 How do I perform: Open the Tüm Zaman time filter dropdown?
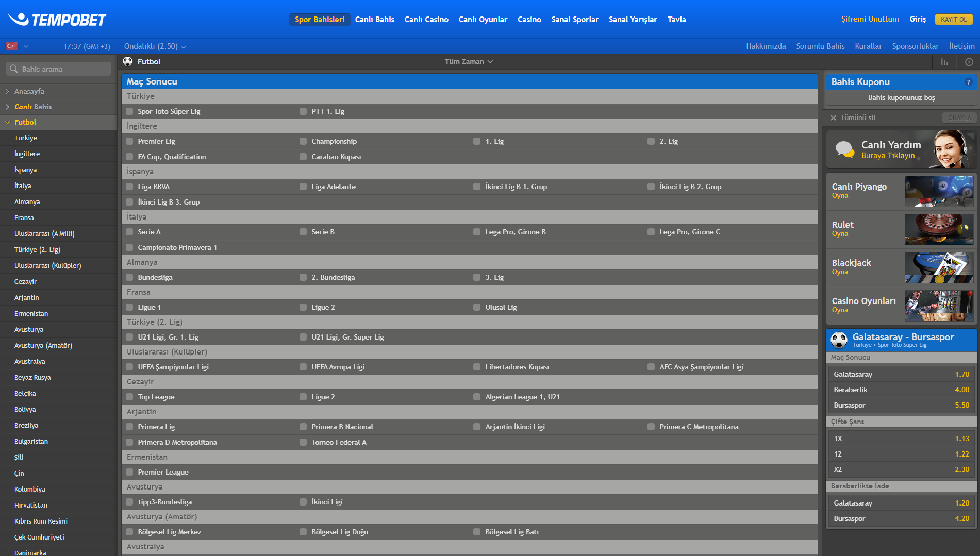click(469, 62)
